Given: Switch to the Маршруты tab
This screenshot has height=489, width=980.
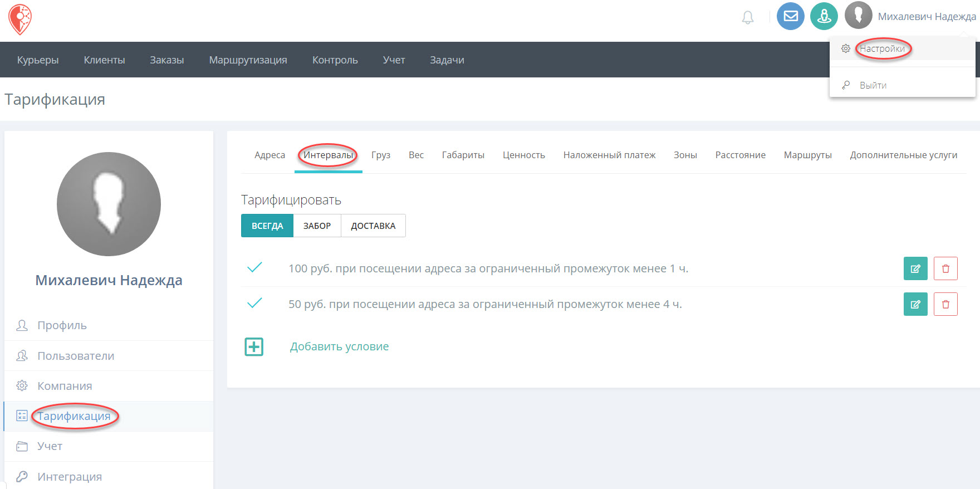Looking at the screenshot, I should coord(807,155).
